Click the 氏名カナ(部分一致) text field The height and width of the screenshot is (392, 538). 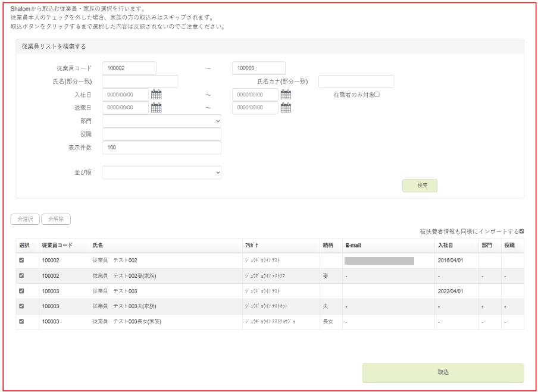click(x=356, y=81)
